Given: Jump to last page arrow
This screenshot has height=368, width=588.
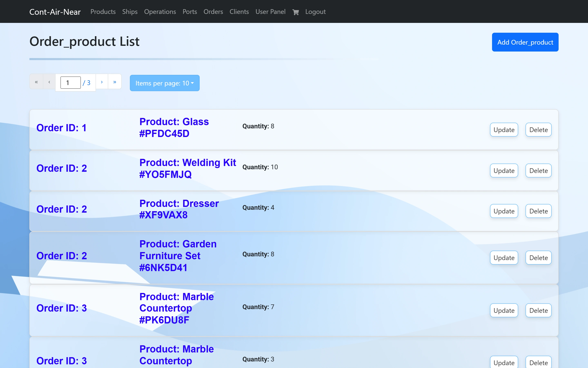Looking at the screenshot, I should [115, 82].
